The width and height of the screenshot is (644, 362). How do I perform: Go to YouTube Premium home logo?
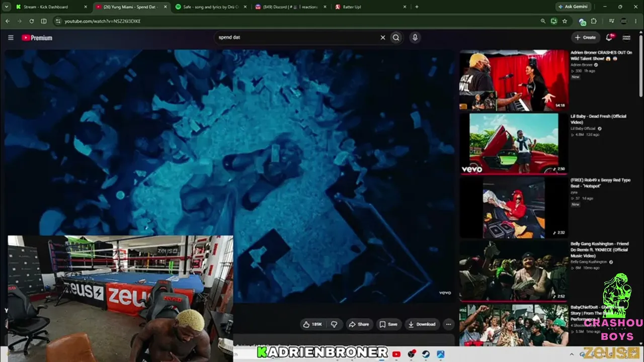coord(37,38)
